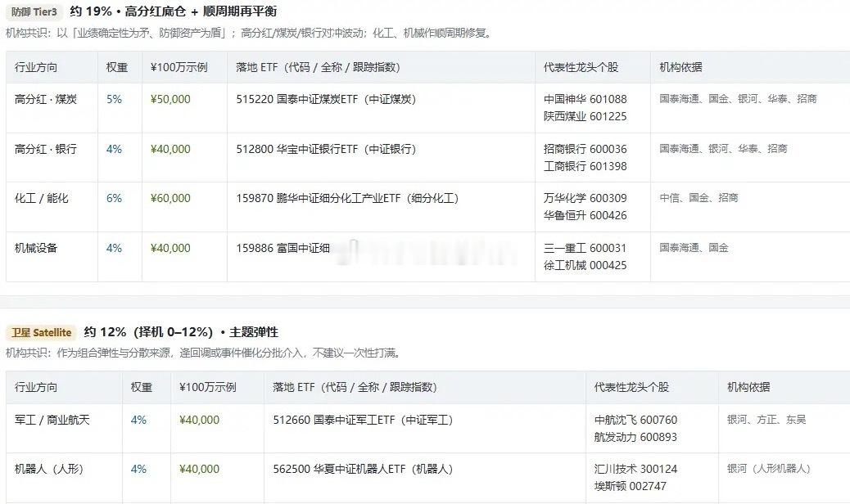
Task: Click stock 埃斯顿 002747
Action: [631, 486]
